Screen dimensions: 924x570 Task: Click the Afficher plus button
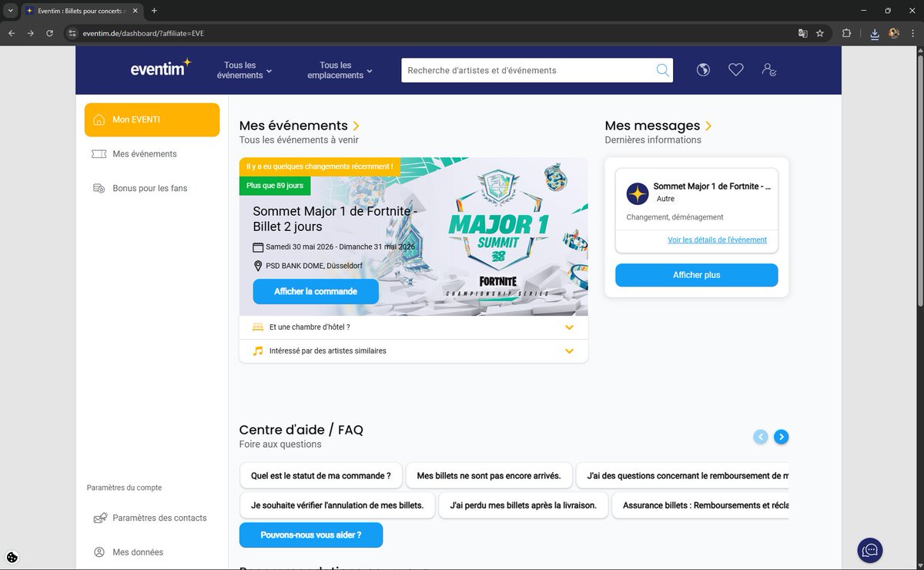pos(697,275)
